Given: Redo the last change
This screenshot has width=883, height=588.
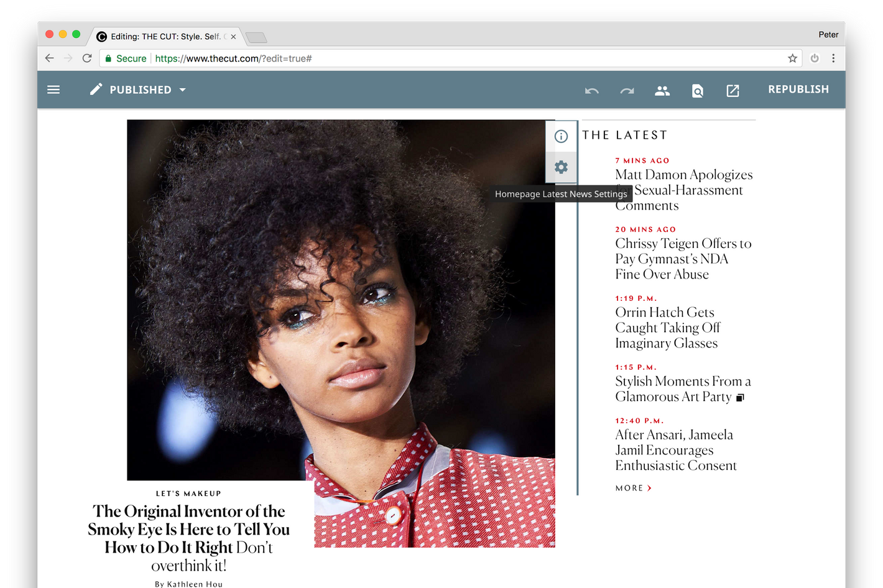Looking at the screenshot, I should pyautogui.click(x=627, y=91).
